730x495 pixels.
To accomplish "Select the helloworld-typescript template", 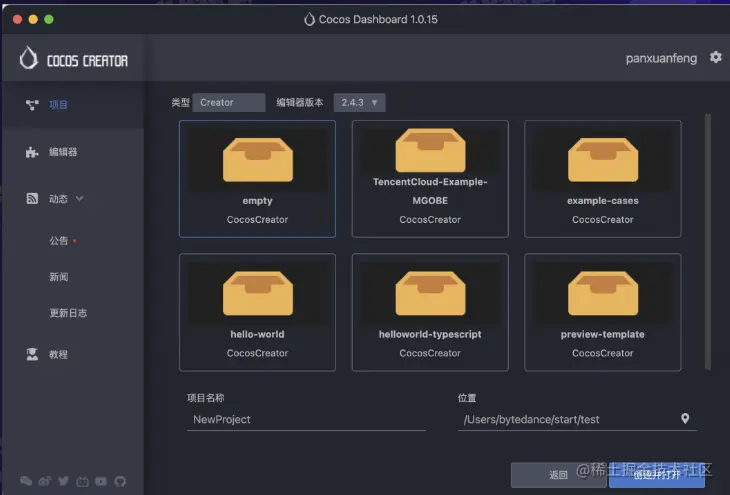I will [x=430, y=312].
